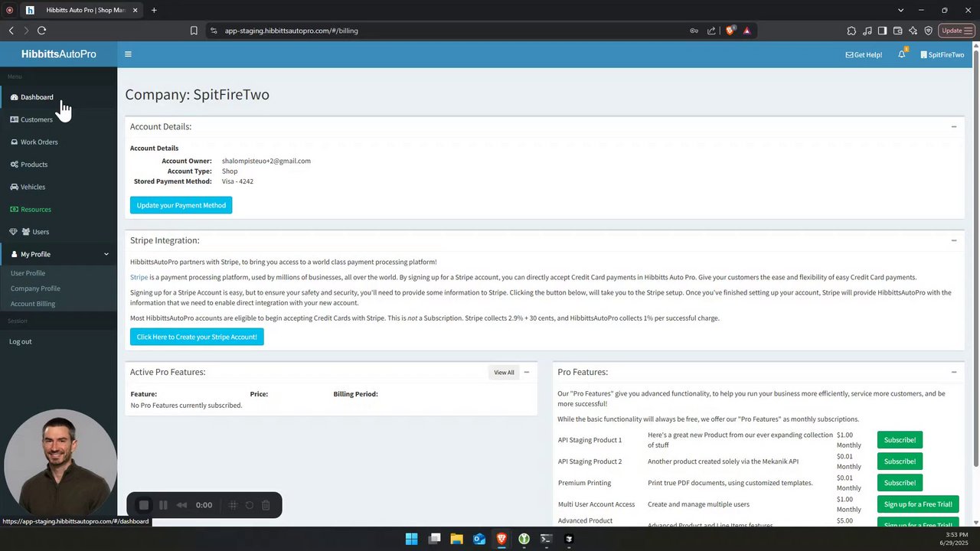980x551 pixels.
Task: Restart the recording with circular arrow icon
Action: (x=250, y=505)
